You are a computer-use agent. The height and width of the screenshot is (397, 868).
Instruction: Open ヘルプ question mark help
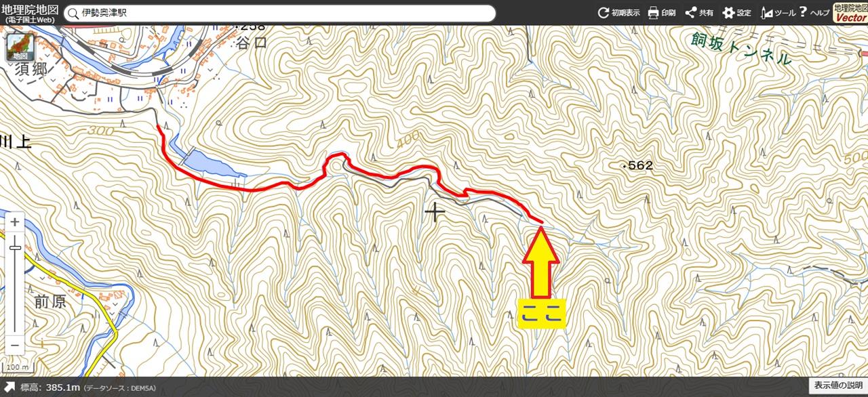[803, 12]
